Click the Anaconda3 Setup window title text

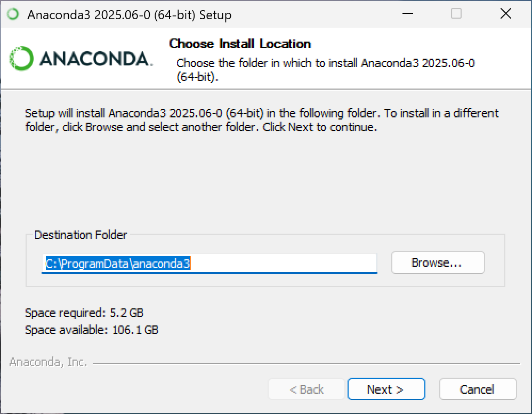point(130,15)
